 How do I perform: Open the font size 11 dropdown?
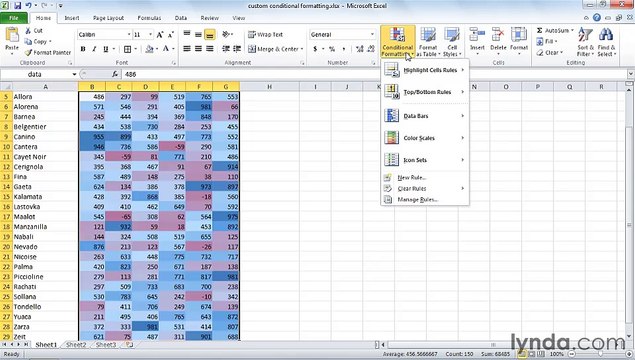pos(151,34)
